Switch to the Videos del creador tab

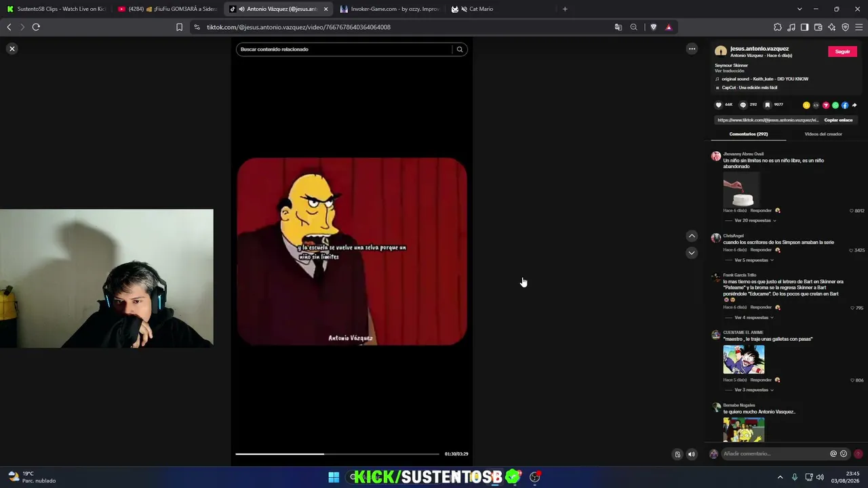pos(823,134)
